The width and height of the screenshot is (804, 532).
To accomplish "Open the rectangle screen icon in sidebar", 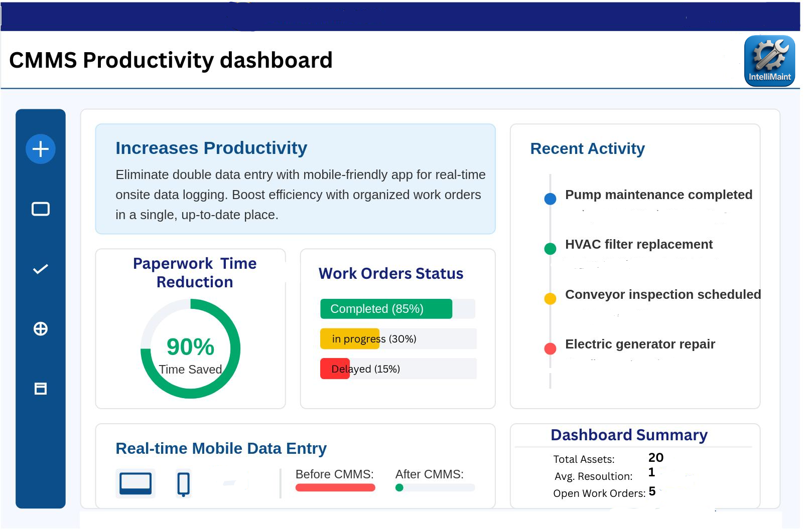I will 41,209.
